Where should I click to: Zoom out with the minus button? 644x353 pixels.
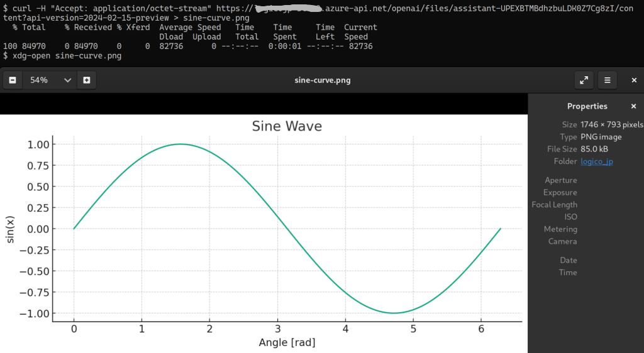point(13,80)
